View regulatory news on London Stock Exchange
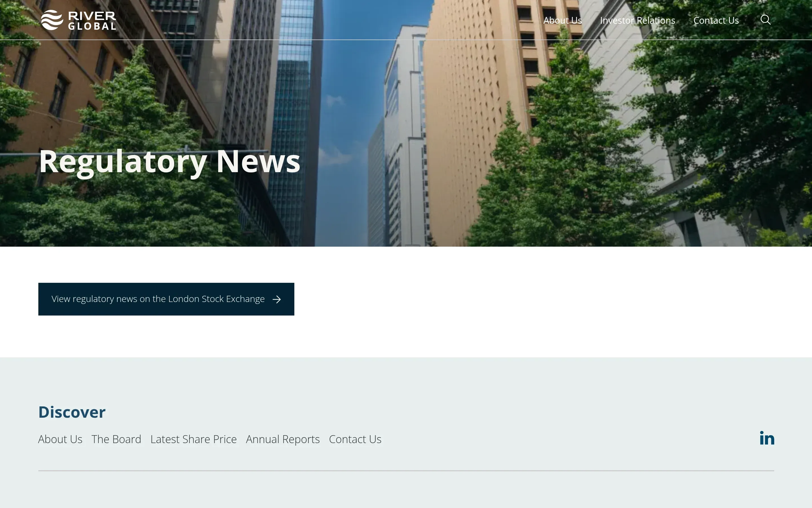Screen dimensions: 812x508 166,299
